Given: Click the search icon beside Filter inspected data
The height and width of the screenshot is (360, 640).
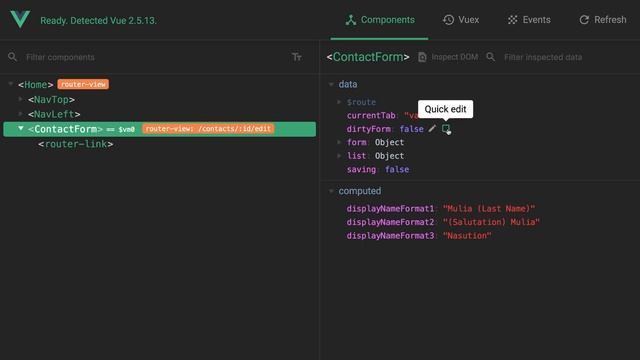Looking at the screenshot, I should (x=491, y=57).
